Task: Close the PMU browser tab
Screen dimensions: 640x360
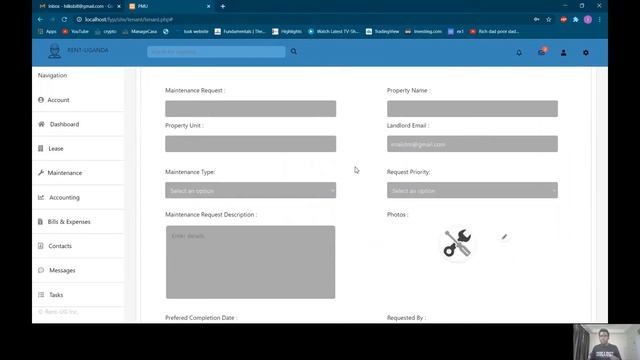Action: (x=209, y=6)
